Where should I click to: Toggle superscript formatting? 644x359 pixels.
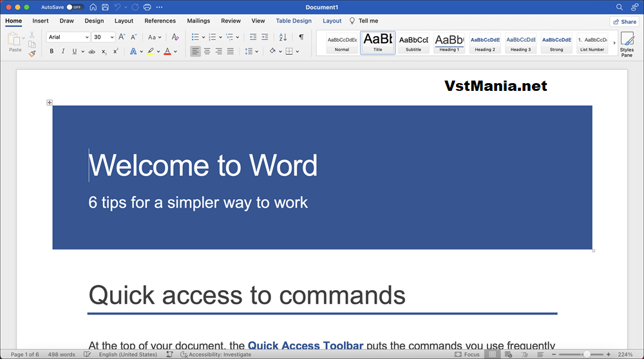click(x=115, y=52)
